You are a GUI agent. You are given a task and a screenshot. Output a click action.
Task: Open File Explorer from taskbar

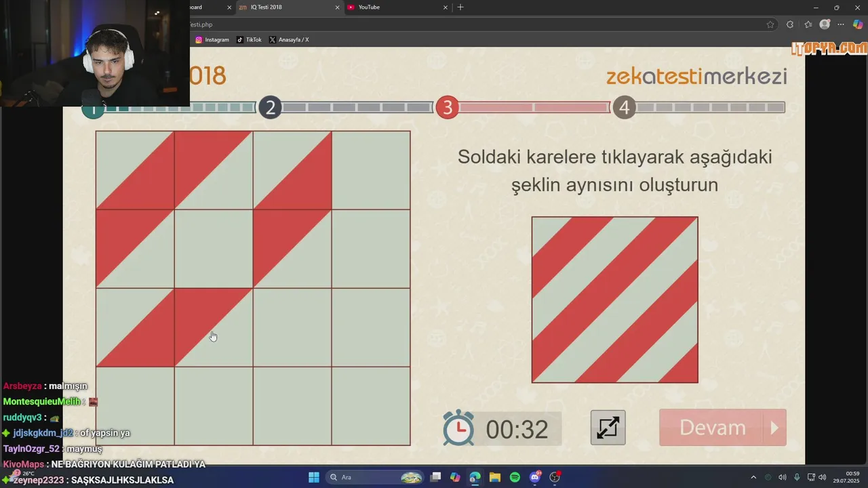494,477
